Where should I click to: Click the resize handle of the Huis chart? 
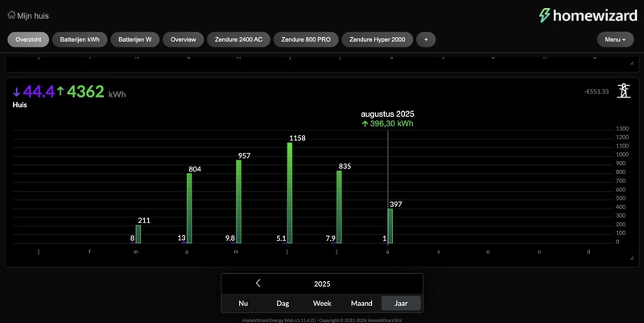click(x=632, y=258)
